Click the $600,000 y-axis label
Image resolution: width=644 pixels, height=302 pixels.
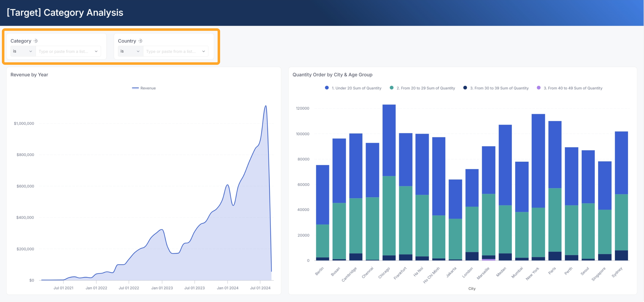point(25,186)
